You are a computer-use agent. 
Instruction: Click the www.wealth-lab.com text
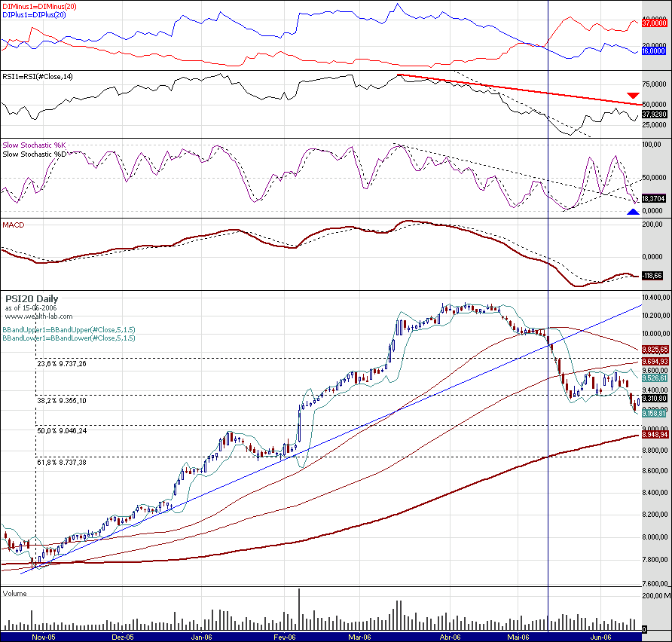38,316
